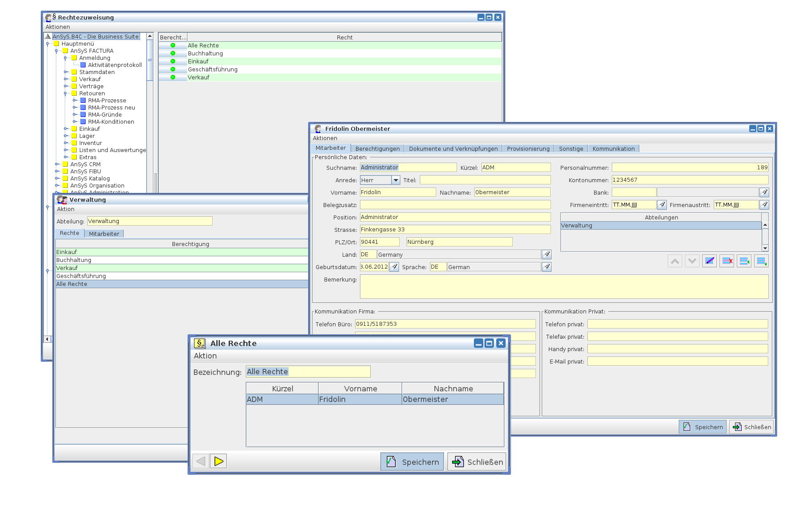Toggle the green status dot for Einkauf
The width and height of the screenshot is (798, 532).
[173, 62]
